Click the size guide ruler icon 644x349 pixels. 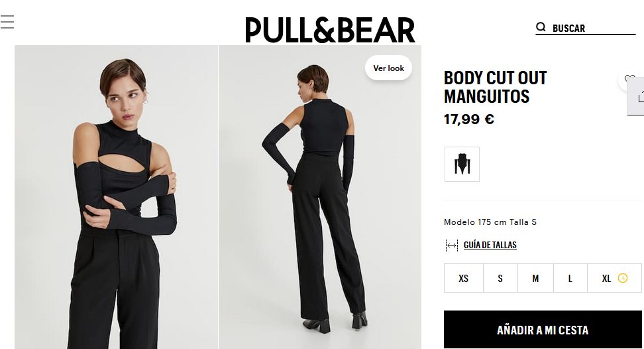[451, 245]
